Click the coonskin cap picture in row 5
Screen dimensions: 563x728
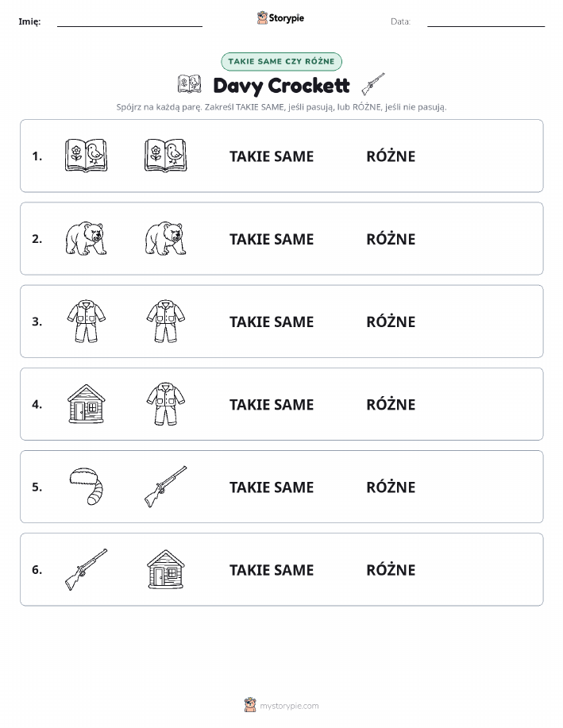87,486
